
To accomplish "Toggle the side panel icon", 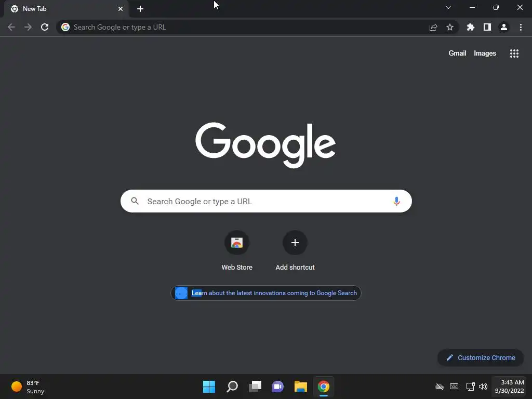I will tap(487, 27).
